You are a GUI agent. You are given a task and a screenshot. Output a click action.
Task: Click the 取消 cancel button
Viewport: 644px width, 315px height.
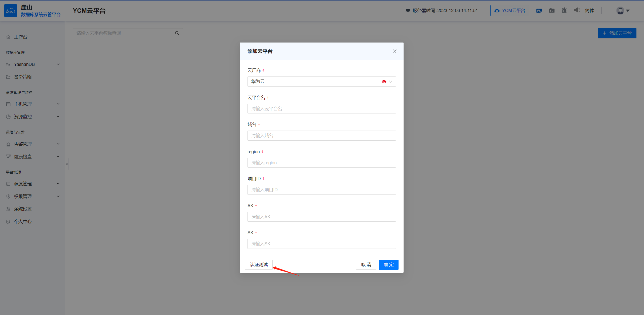point(366,265)
